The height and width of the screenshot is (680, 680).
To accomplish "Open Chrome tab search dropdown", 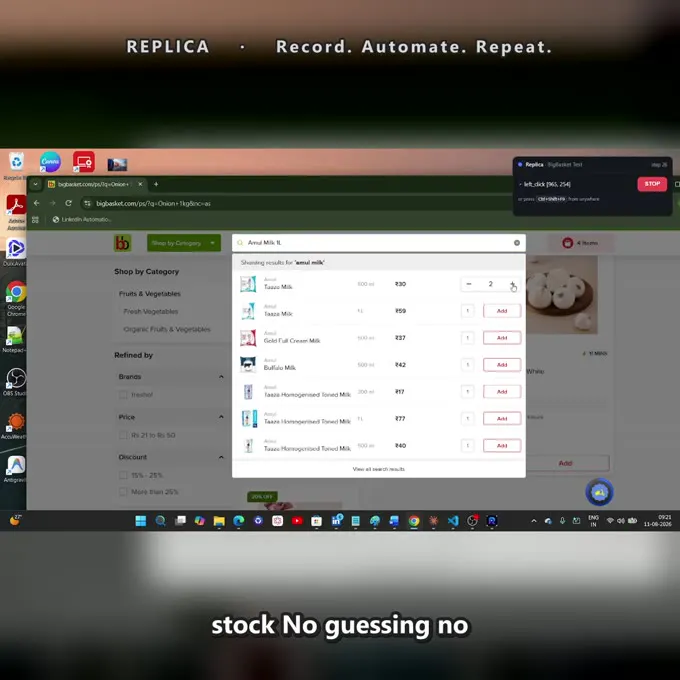I will pyautogui.click(x=35, y=184).
